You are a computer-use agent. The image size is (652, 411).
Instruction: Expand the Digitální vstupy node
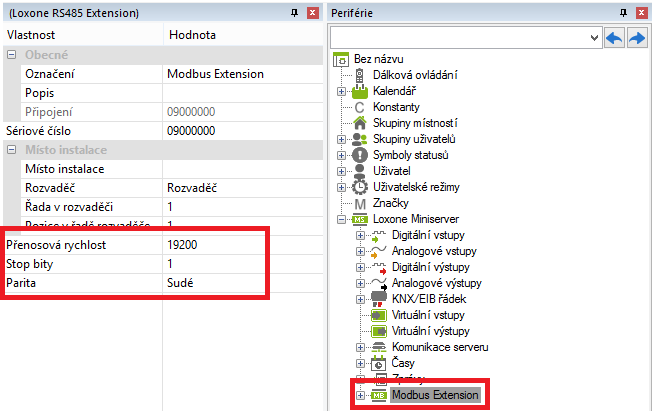pyautogui.click(x=361, y=235)
